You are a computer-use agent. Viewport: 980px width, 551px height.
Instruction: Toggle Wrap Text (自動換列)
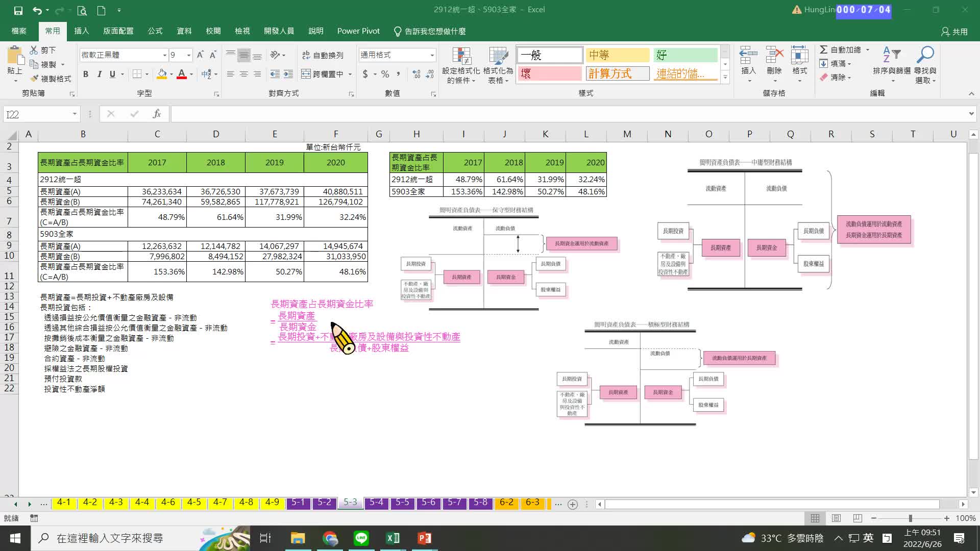[323, 55]
